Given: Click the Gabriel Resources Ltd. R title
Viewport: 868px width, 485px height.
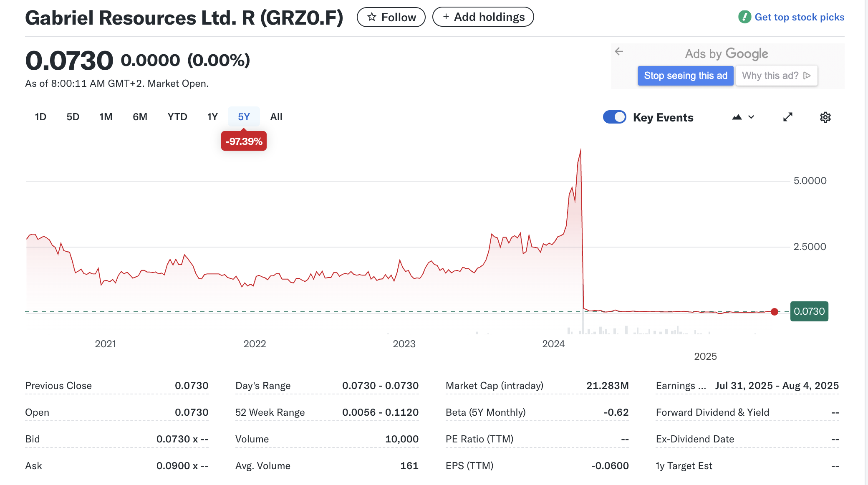Looking at the screenshot, I should pos(184,18).
